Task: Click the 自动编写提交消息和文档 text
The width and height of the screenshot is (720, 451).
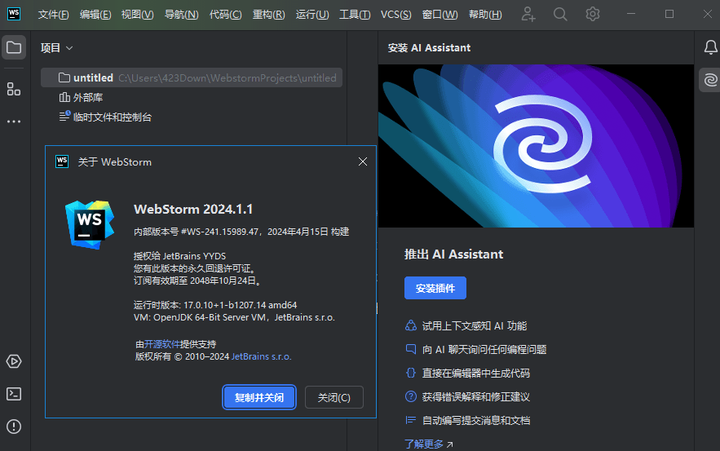Action: (476, 420)
